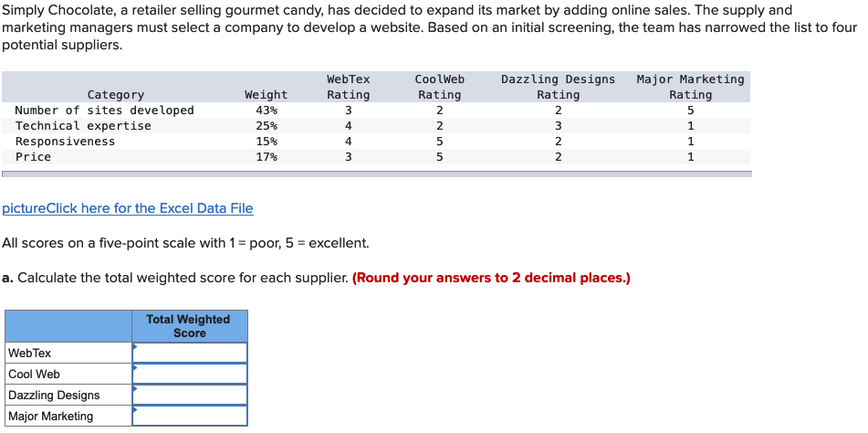Click blue triangle marker in Dazzling Designs field
Image resolution: width=868 pixels, height=433 pixels.
(x=135, y=389)
